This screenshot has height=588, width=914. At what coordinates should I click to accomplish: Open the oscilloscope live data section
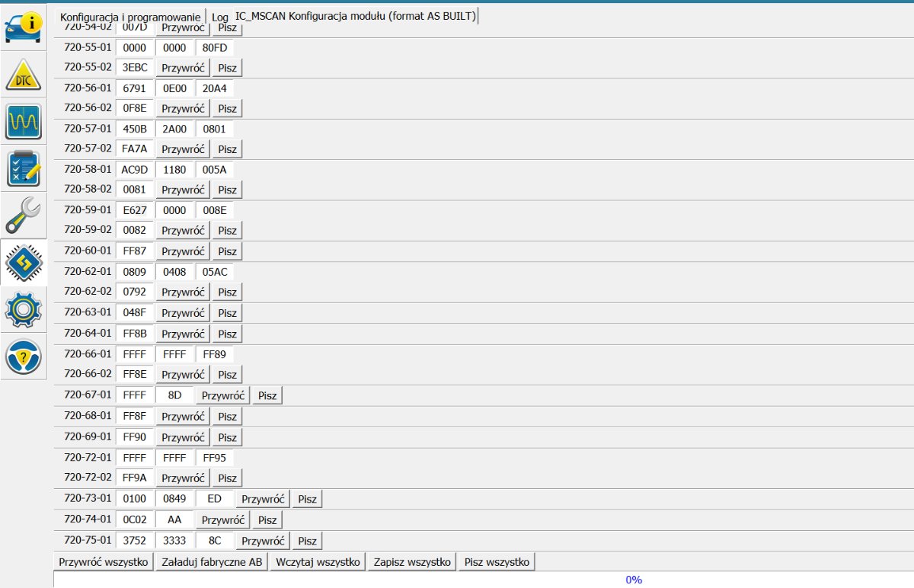pos(24,121)
